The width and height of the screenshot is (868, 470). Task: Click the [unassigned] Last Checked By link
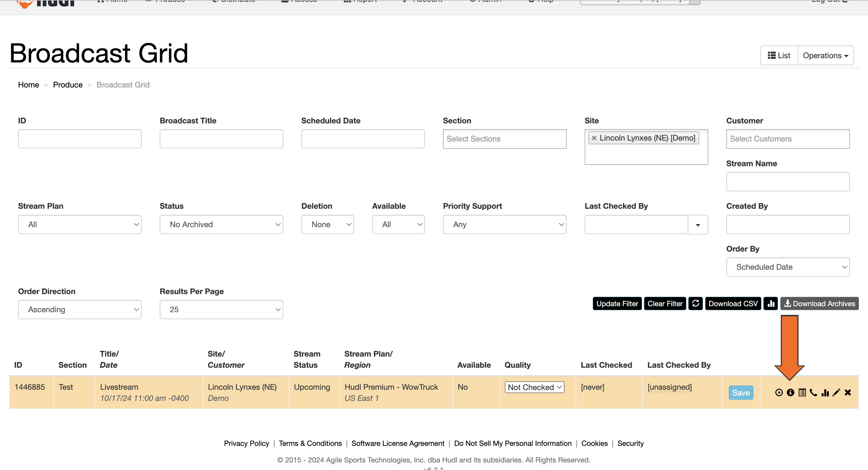tap(669, 387)
